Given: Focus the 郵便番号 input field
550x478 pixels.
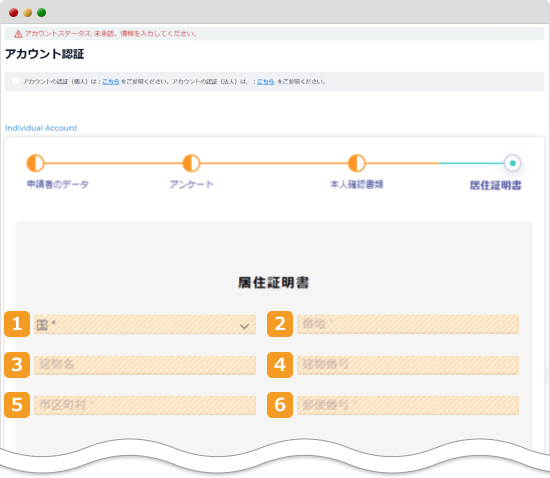Looking at the screenshot, I should coord(408,405).
